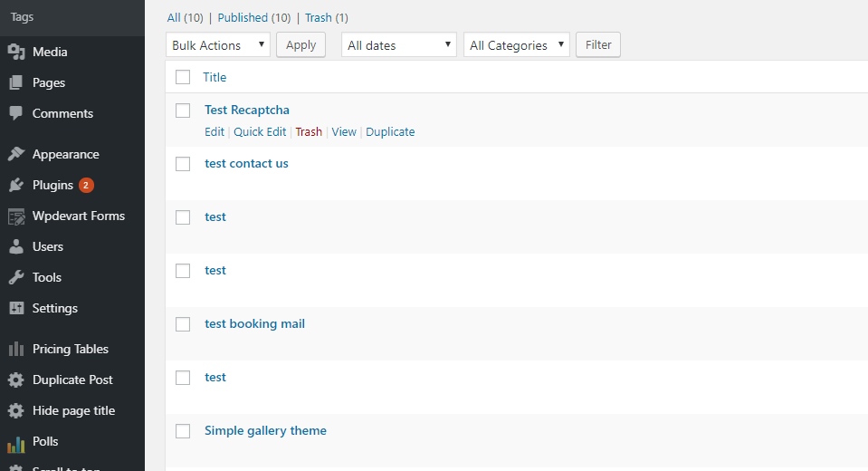Open the Settings menu item
Image resolution: width=868 pixels, height=471 pixels.
click(x=55, y=308)
